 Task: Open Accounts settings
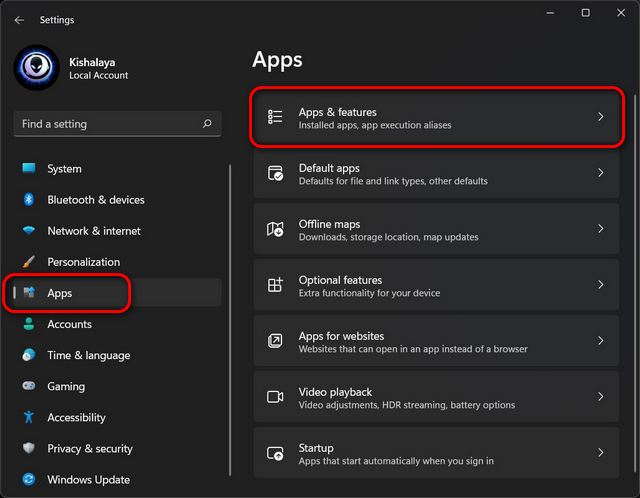tap(69, 324)
